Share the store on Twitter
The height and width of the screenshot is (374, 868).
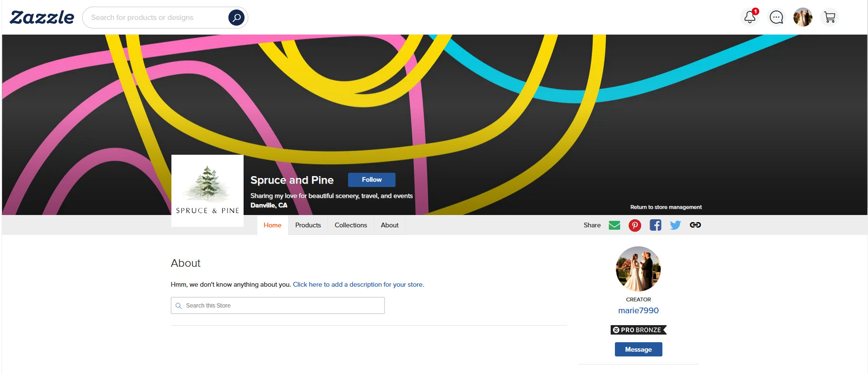tap(675, 225)
